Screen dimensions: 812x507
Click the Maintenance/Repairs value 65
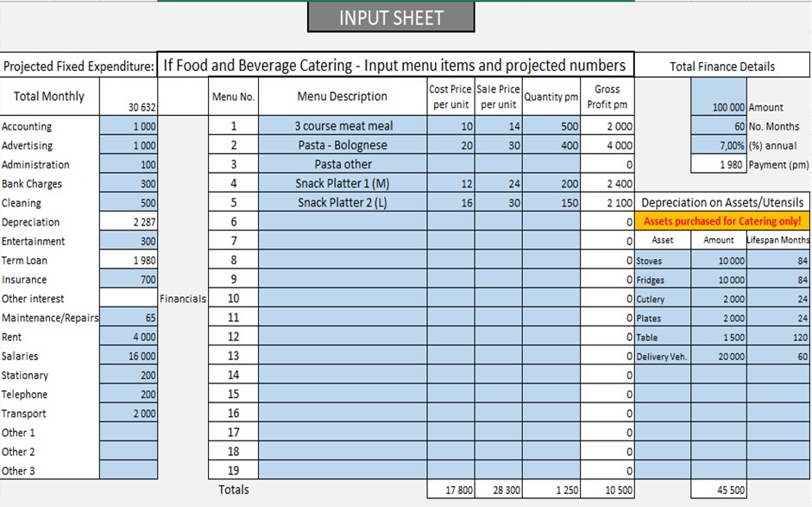129,318
